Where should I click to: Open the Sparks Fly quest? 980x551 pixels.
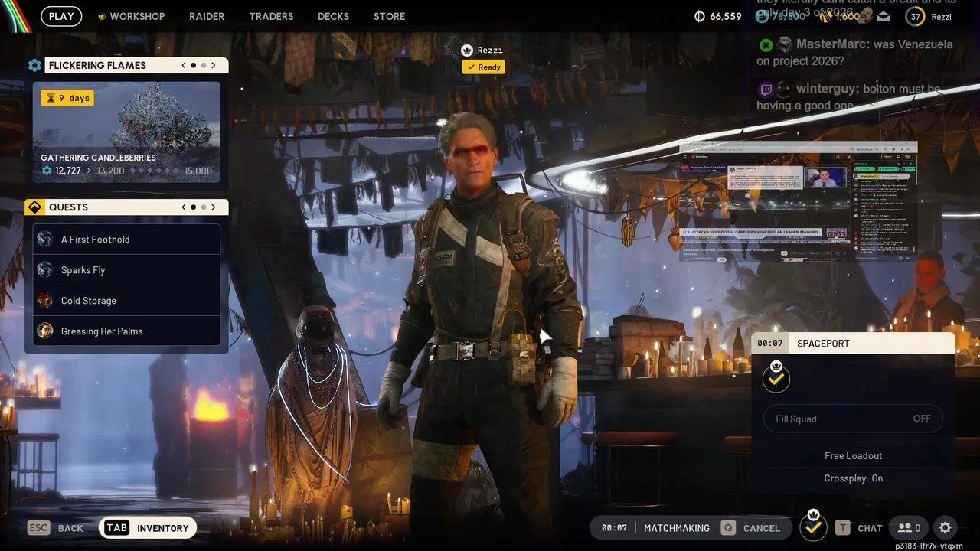pyautogui.click(x=126, y=269)
